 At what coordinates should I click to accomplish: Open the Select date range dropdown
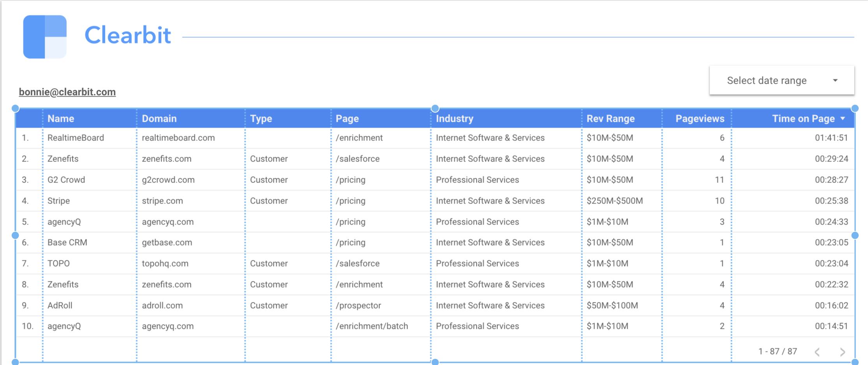point(782,81)
